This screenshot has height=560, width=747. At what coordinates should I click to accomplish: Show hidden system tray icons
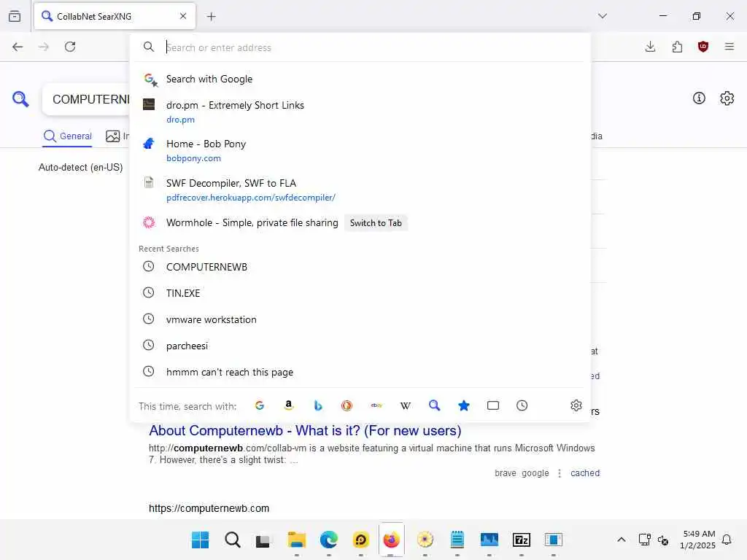(x=622, y=540)
